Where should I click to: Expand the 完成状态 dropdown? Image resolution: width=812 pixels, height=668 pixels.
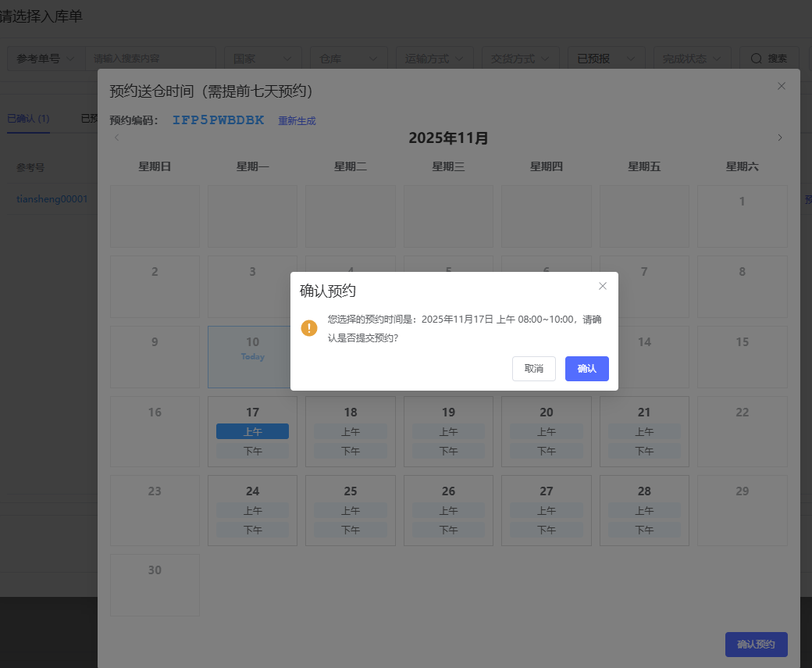point(692,59)
